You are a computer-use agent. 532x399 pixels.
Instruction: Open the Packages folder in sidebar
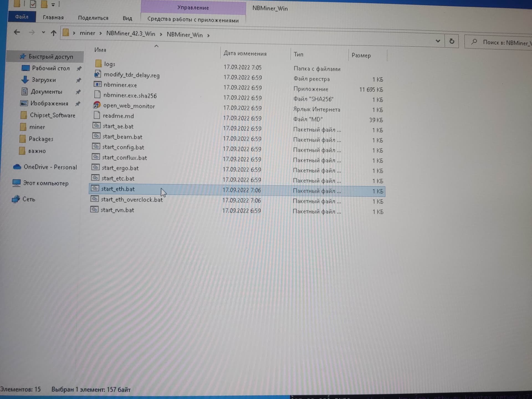pyautogui.click(x=41, y=139)
